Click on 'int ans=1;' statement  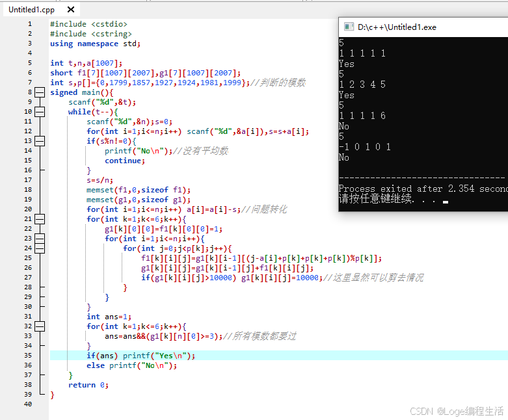[109, 317]
